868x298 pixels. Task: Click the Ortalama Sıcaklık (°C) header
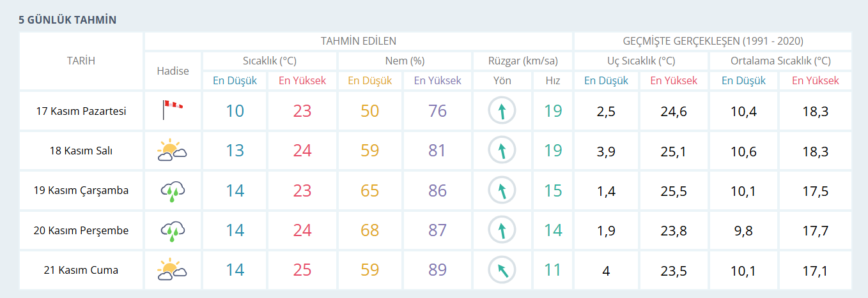pyautogui.click(x=780, y=61)
